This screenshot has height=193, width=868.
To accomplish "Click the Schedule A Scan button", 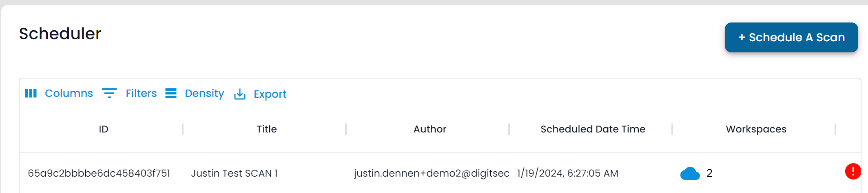I will (x=791, y=37).
